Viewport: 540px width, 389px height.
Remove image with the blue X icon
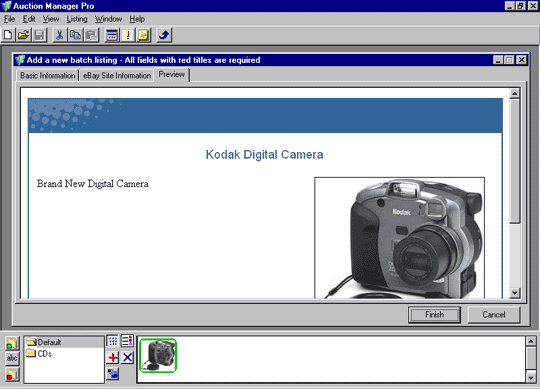pyautogui.click(x=127, y=357)
